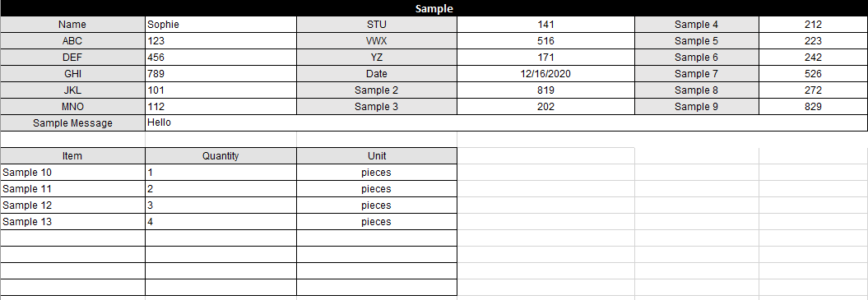Select the Item column header cell
Viewport: 868px width, 300px height.
click(x=72, y=156)
